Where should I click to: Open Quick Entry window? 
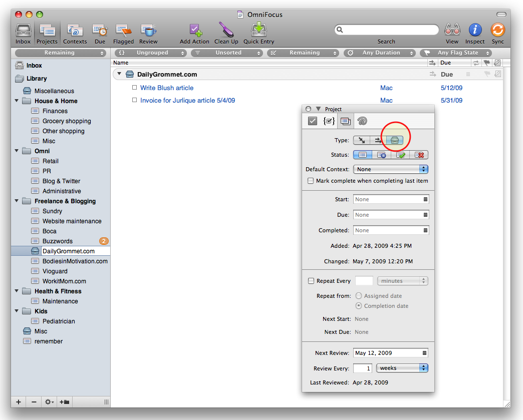click(259, 34)
